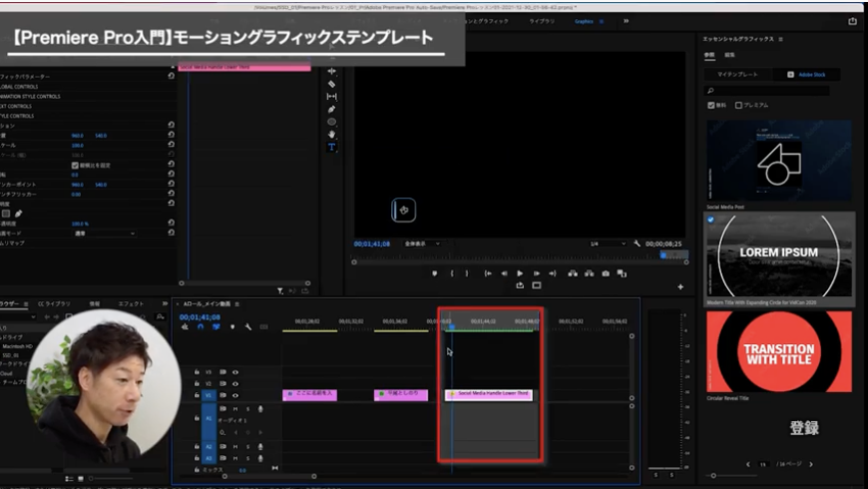Select the Ripple Edit tool

[331, 71]
